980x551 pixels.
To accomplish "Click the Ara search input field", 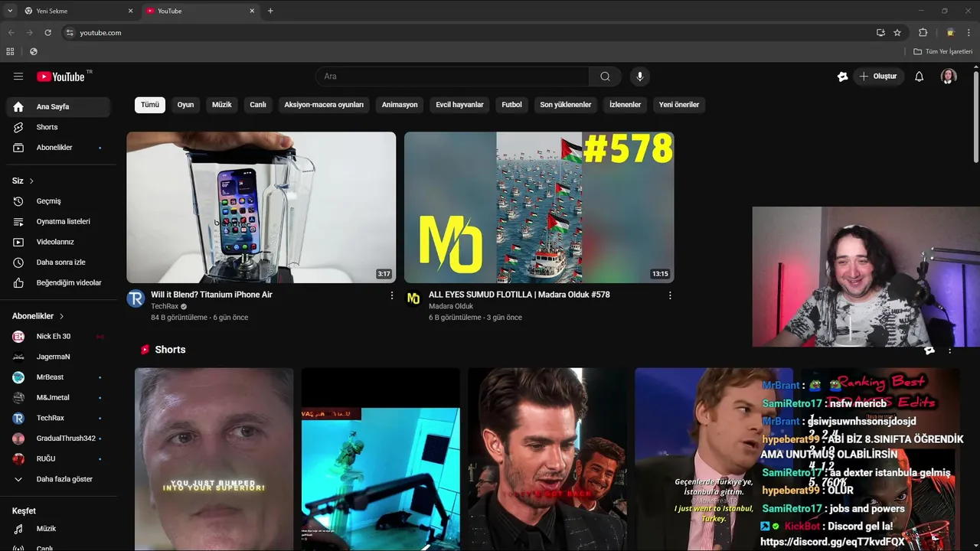I will pyautogui.click(x=452, y=77).
